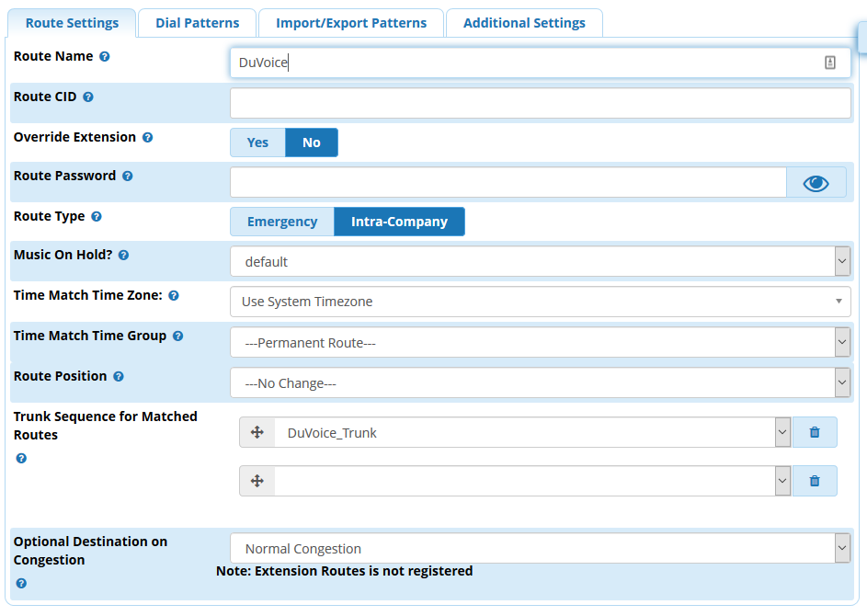867x616 pixels.
Task: Open the Import/Export Patterns tab
Action: (351, 23)
